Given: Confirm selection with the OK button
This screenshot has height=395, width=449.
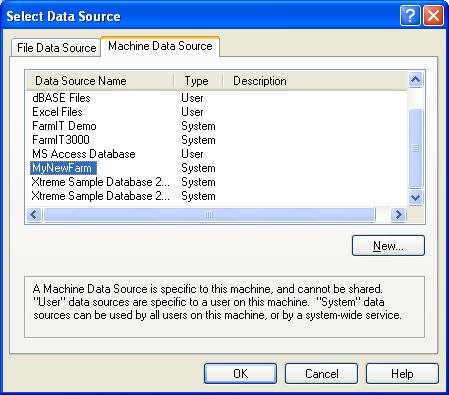Looking at the screenshot, I should [240, 374].
